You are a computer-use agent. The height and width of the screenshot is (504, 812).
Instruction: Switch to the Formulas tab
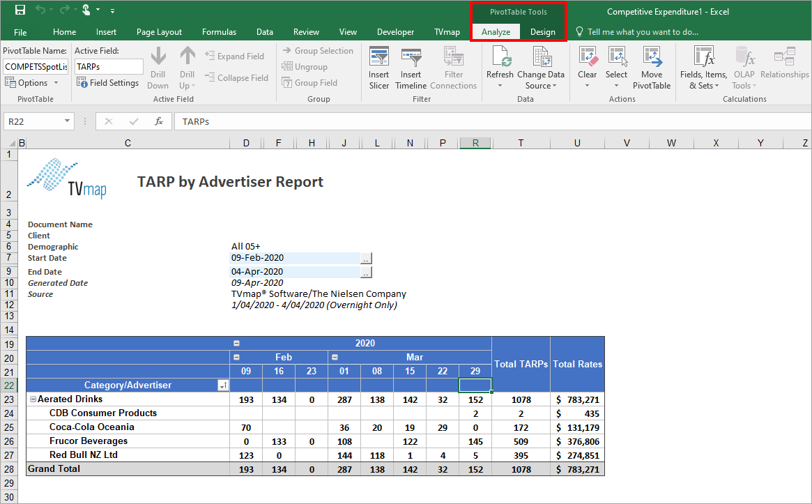[219, 32]
